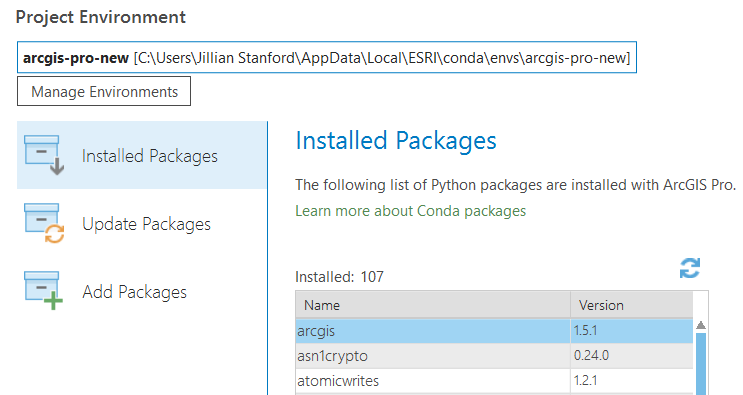Sort packages by the Version column header
Viewport: 743px width, 395px height.
pyautogui.click(x=631, y=305)
